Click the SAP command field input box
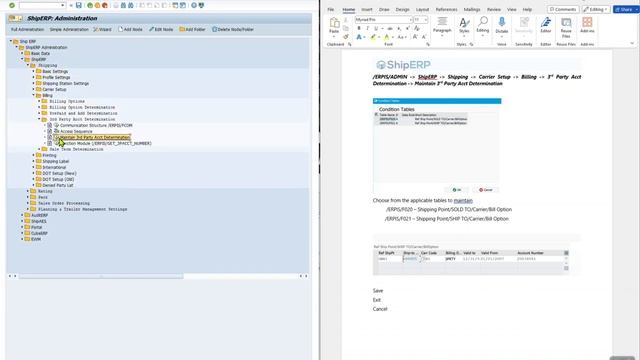This screenshot has height=360, width=640. (x=42, y=5)
